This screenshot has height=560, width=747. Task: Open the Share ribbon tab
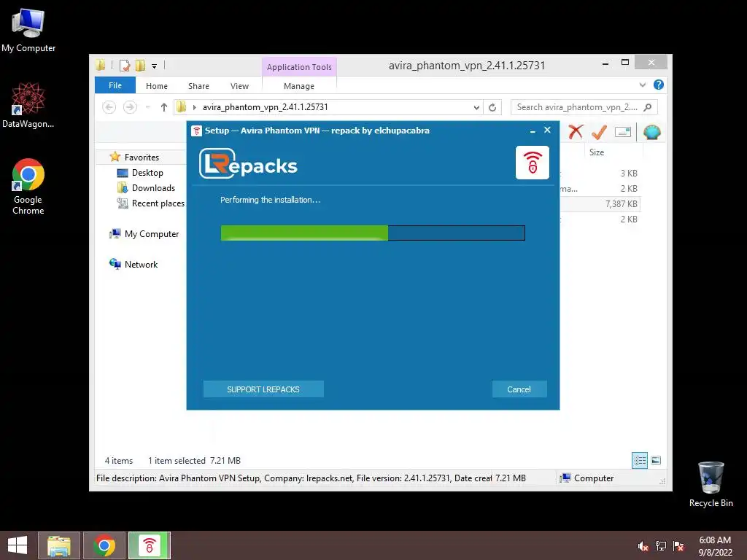tap(198, 86)
